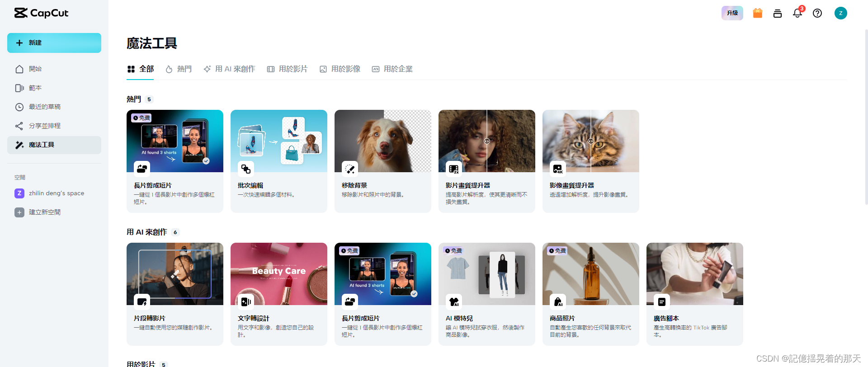Click the 廣告腳本 title text
This screenshot has width=868, height=367.
(666, 319)
